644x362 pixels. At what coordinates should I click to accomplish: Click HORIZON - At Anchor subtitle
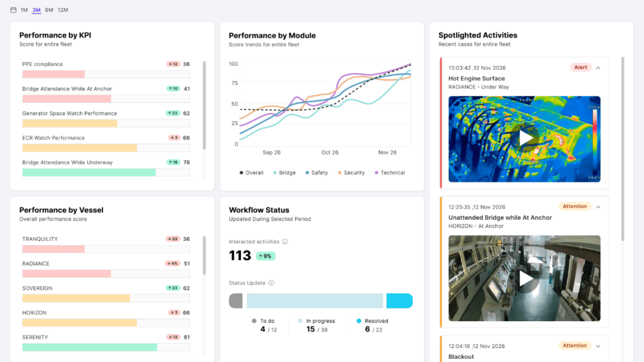point(475,226)
